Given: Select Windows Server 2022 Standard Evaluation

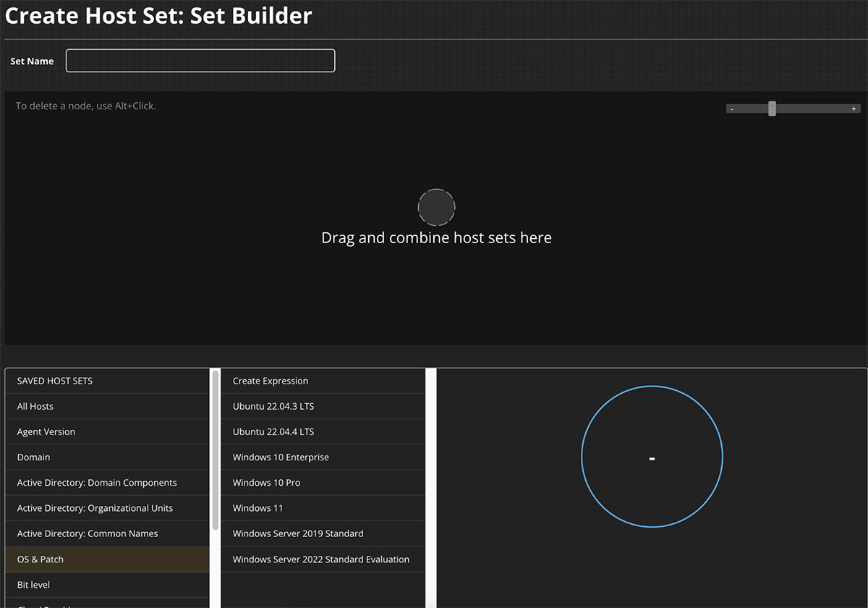Looking at the screenshot, I should point(323,560).
